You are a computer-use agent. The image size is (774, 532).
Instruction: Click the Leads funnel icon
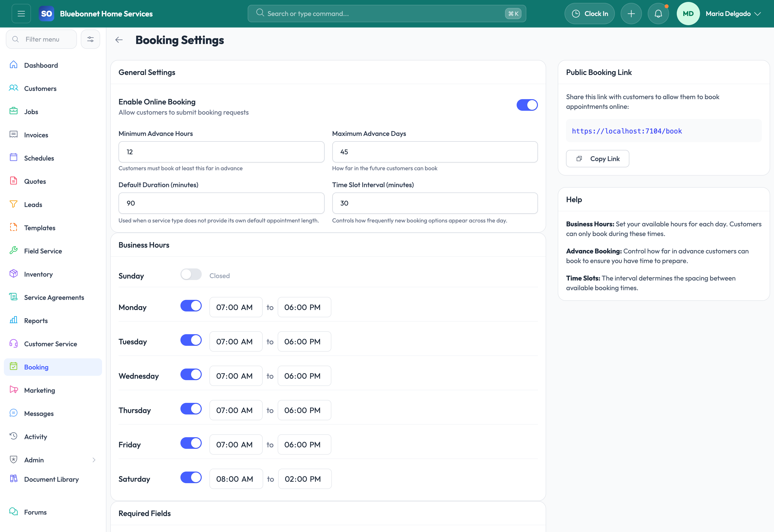point(13,204)
